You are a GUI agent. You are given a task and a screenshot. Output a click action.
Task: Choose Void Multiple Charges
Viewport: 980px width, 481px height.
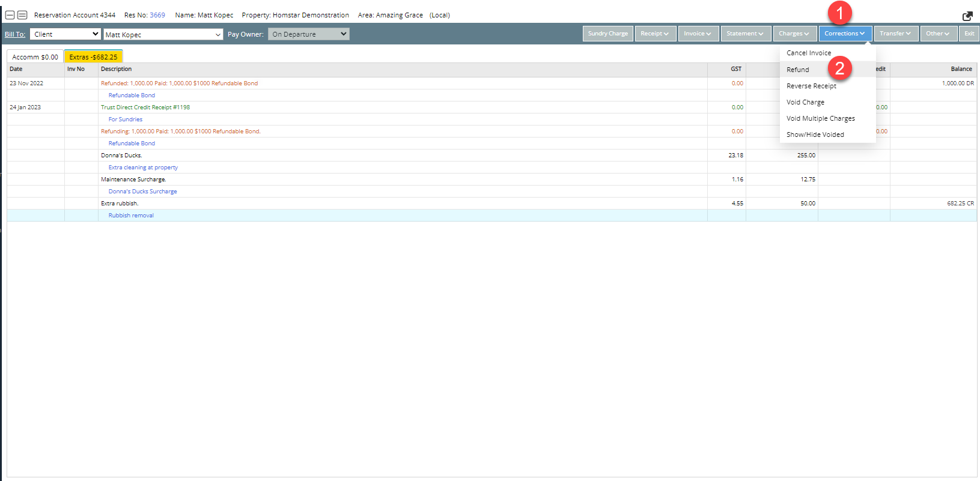click(x=821, y=118)
